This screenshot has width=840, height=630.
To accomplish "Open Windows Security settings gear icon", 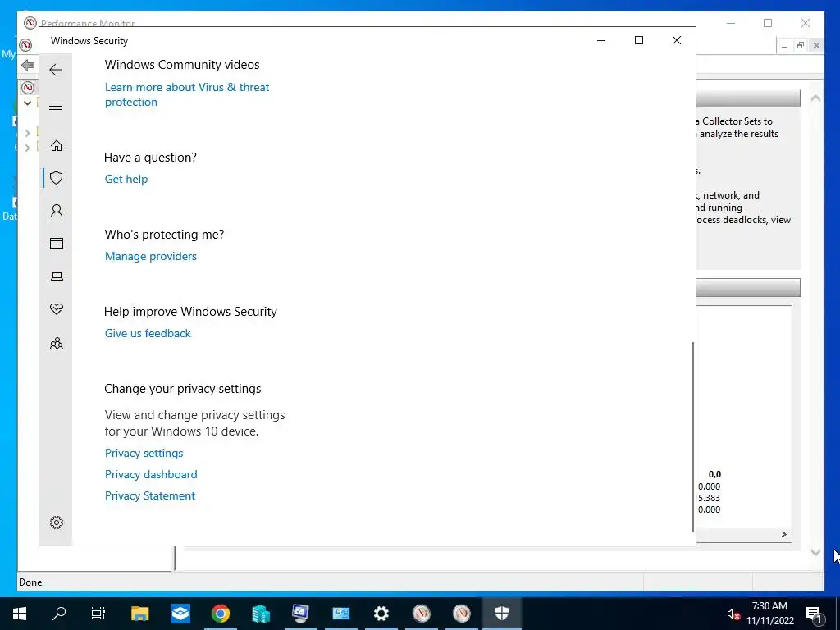I will tap(57, 523).
